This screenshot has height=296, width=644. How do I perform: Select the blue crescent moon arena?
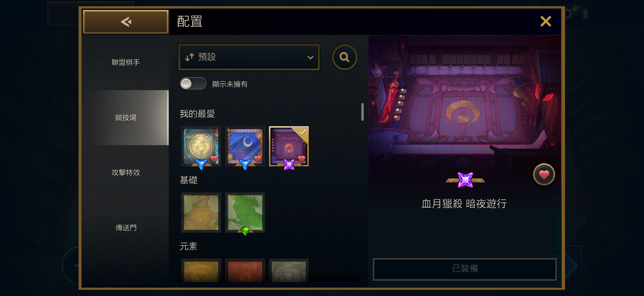point(245,146)
